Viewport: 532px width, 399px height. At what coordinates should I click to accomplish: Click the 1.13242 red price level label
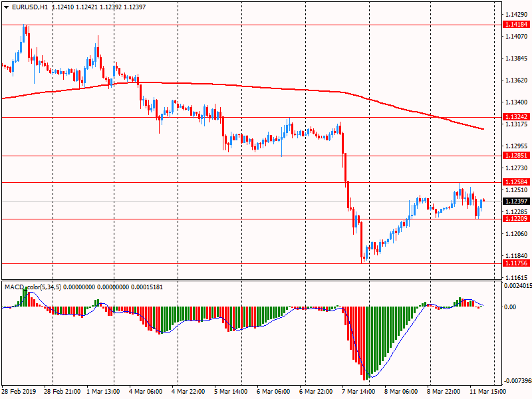(x=517, y=117)
